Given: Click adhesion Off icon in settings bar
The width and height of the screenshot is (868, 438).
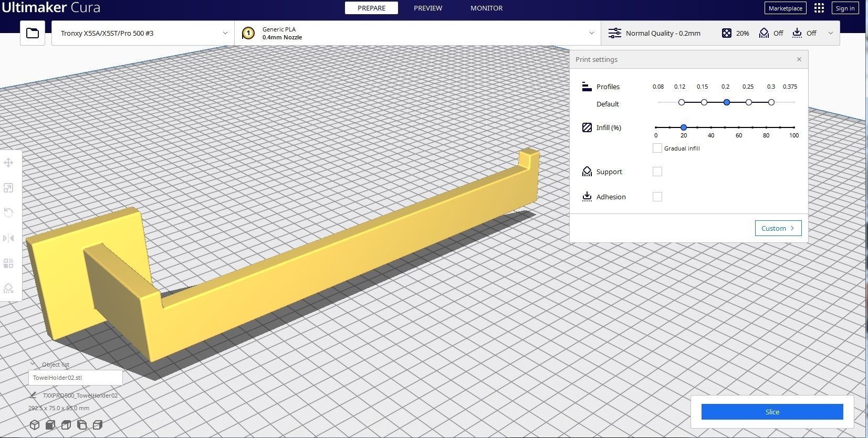Looking at the screenshot, I should point(797,33).
